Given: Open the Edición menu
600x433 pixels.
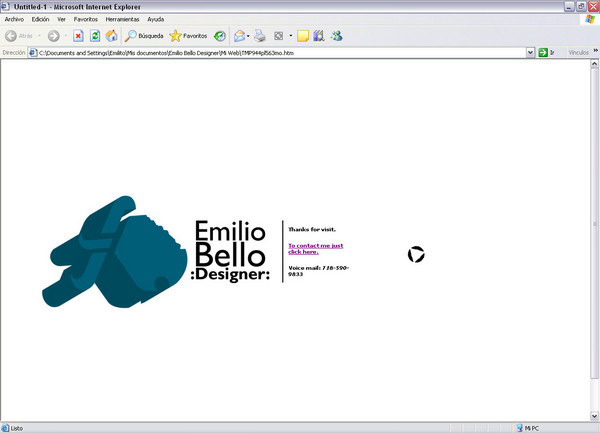Looking at the screenshot, I should 40,19.
